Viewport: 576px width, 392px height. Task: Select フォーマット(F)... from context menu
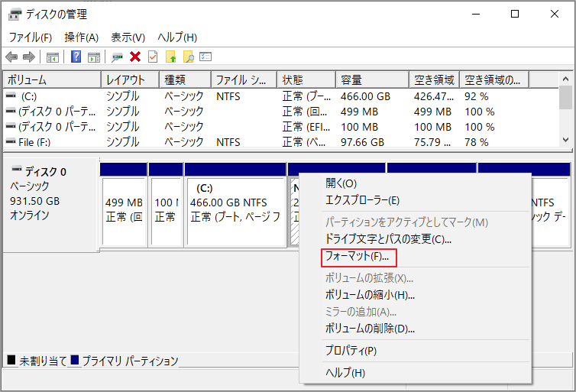(x=357, y=256)
